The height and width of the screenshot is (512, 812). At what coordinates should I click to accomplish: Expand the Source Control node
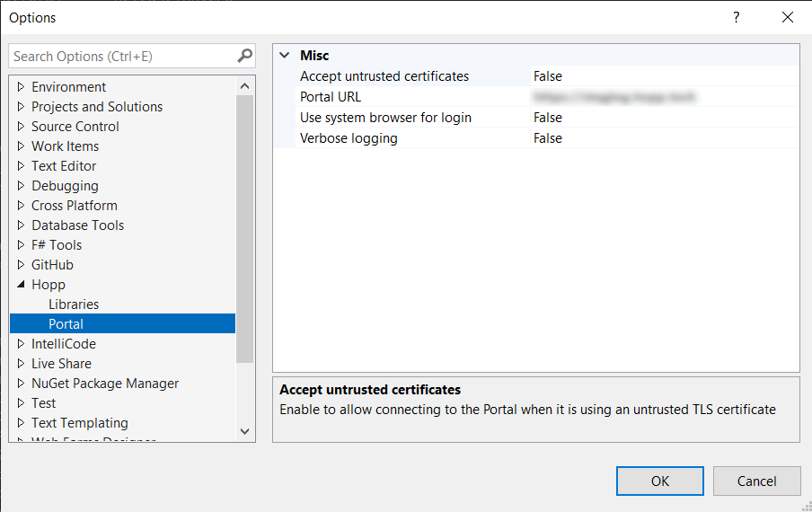coord(21,126)
